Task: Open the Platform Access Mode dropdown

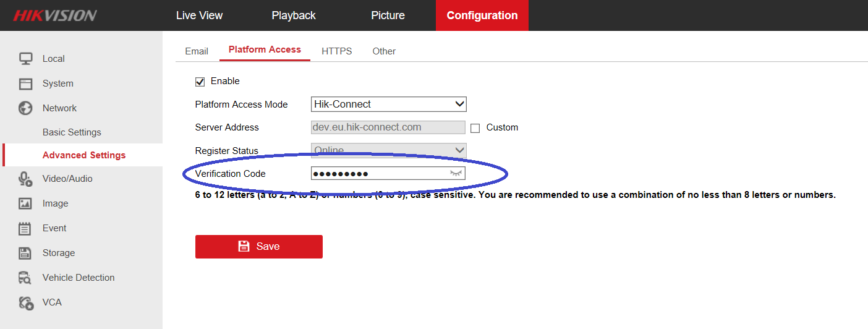Action: [388, 105]
